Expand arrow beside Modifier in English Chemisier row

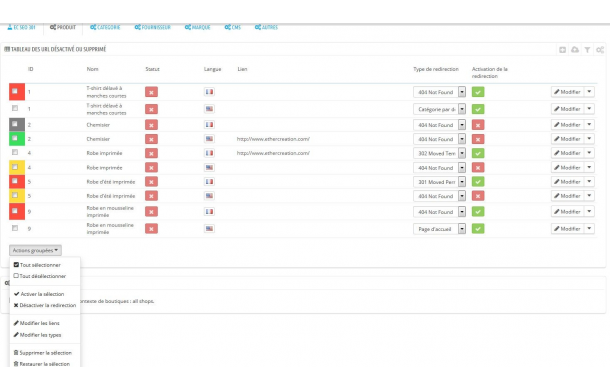pyautogui.click(x=589, y=139)
